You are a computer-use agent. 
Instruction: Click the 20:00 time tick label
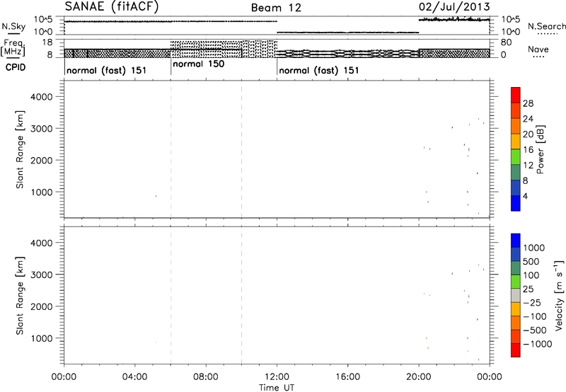coord(419,377)
